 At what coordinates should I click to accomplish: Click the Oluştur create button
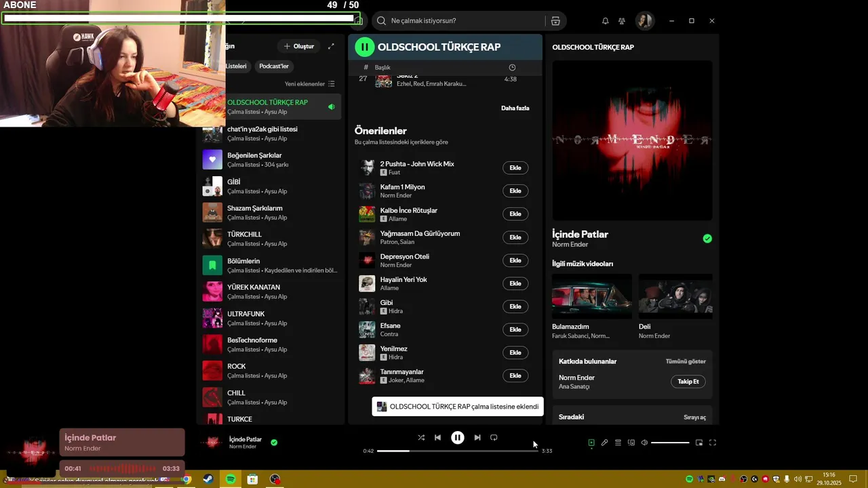pos(298,46)
